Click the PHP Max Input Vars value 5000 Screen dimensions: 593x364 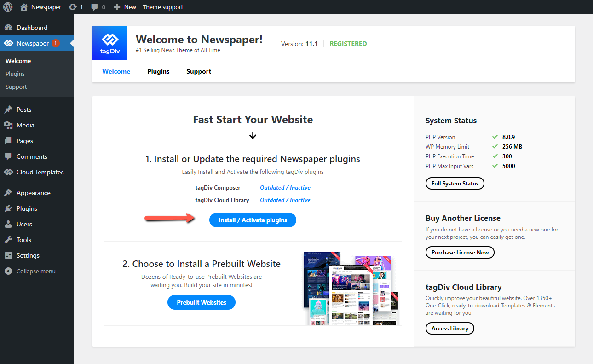click(x=509, y=166)
